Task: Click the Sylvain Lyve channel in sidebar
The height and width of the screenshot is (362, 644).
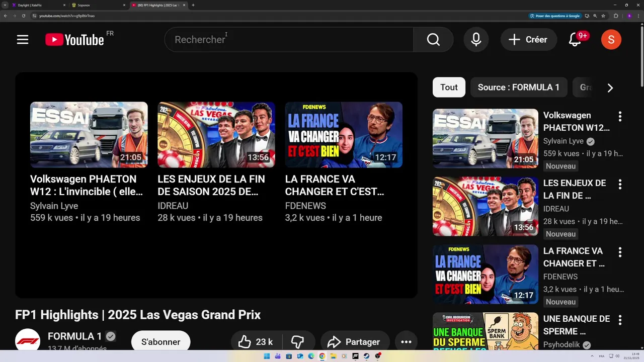Action: click(563, 141)
